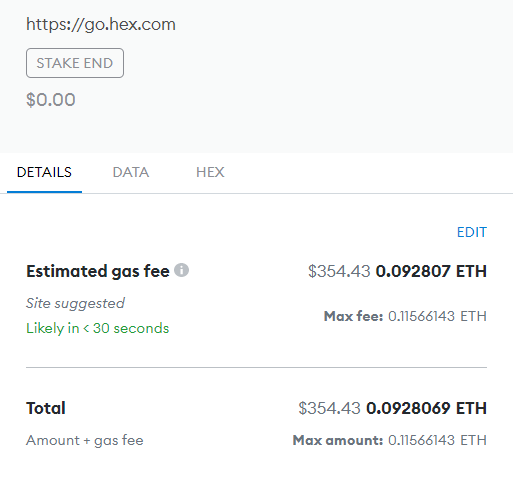
Task: Click the EDIT gas fee link
Action: [x=472, y=232]
